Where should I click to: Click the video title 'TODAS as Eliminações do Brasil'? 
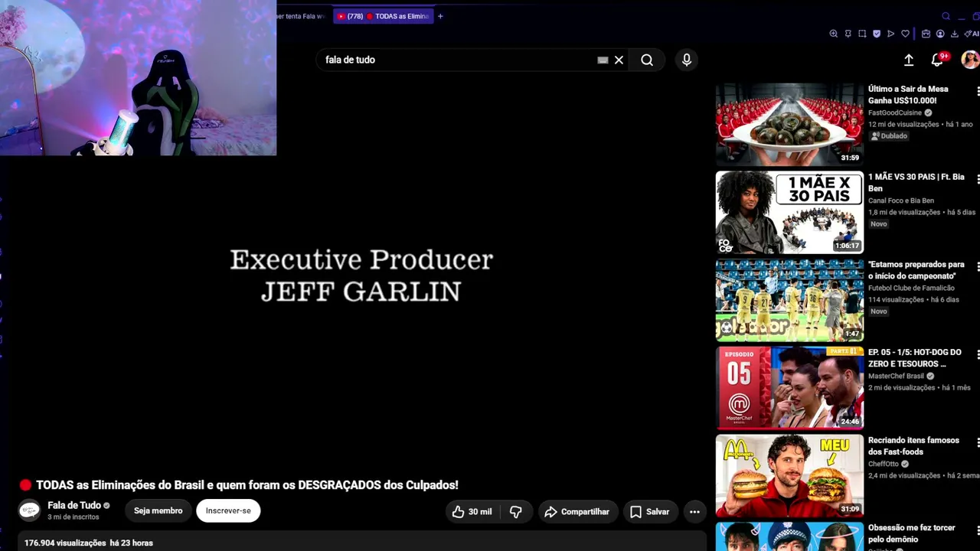click(x=247, y=485)
